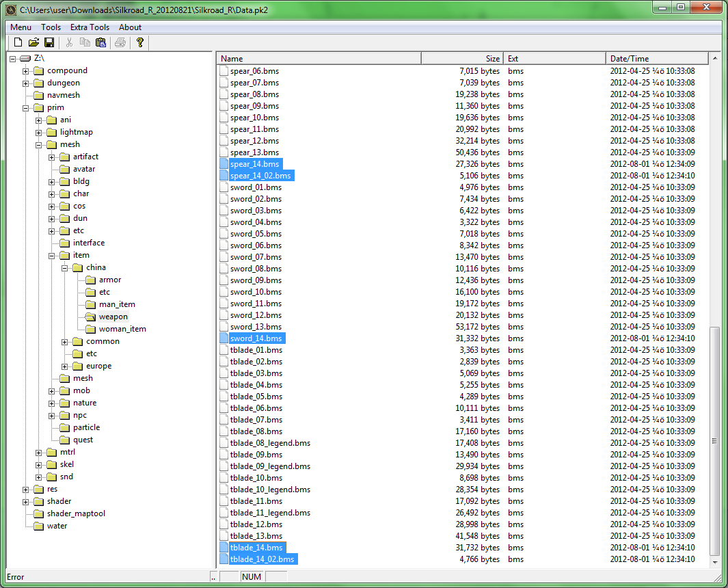Click the shader_maptool folder icon
728x588 pixels.
click(38, 513)
